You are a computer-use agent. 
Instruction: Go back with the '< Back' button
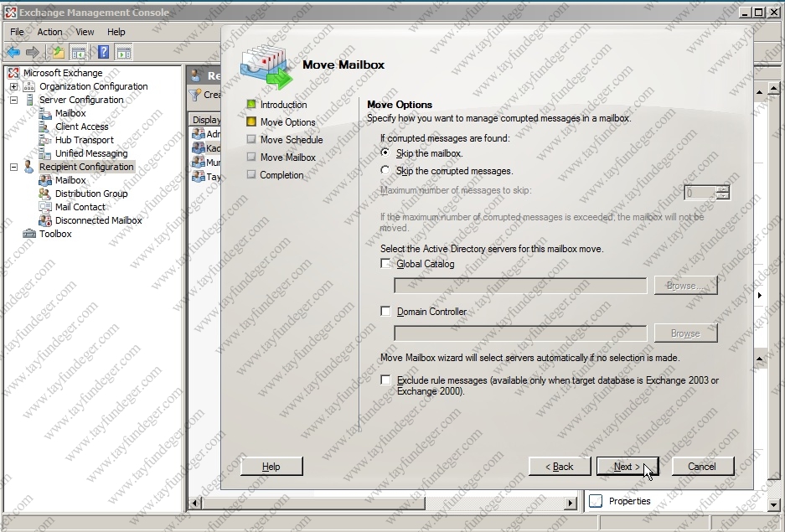(x=559, y=467)
